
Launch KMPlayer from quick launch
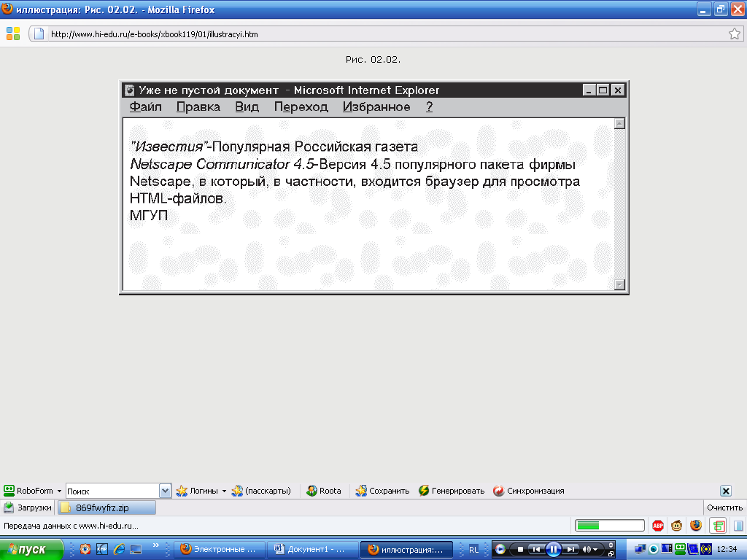[102, 549]
